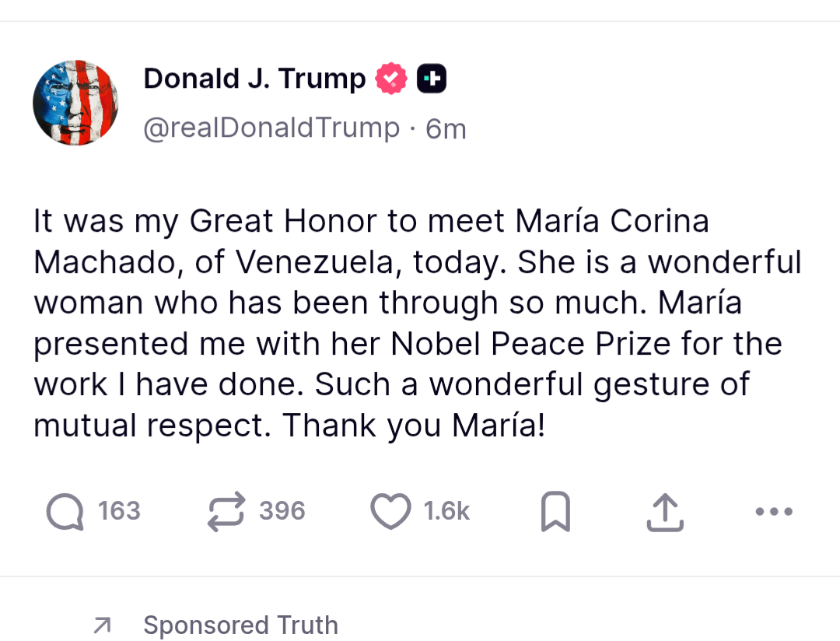Show the 1.6k likes count

click(447, 511)
